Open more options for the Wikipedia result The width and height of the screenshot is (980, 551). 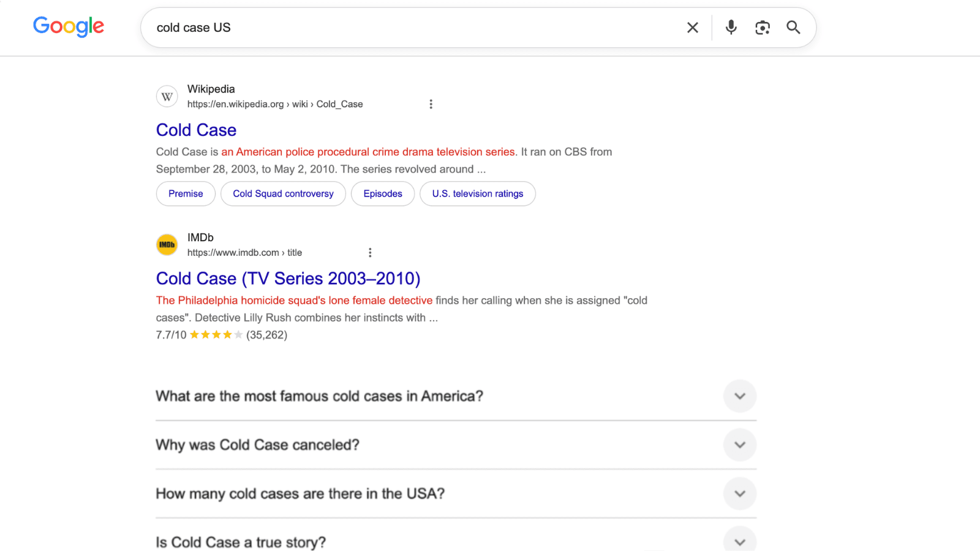pos(431,104)
